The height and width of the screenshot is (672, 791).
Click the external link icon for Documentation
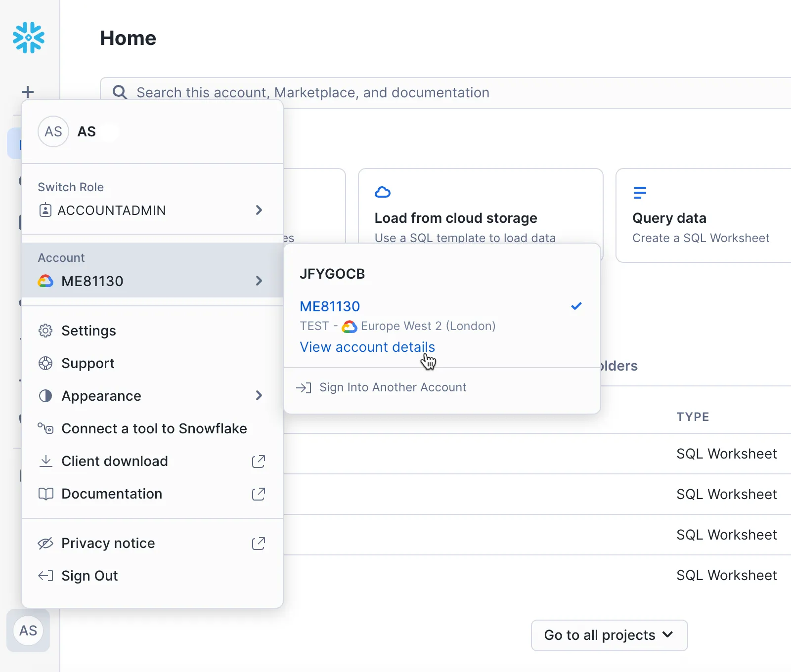(x=259, y=494)
